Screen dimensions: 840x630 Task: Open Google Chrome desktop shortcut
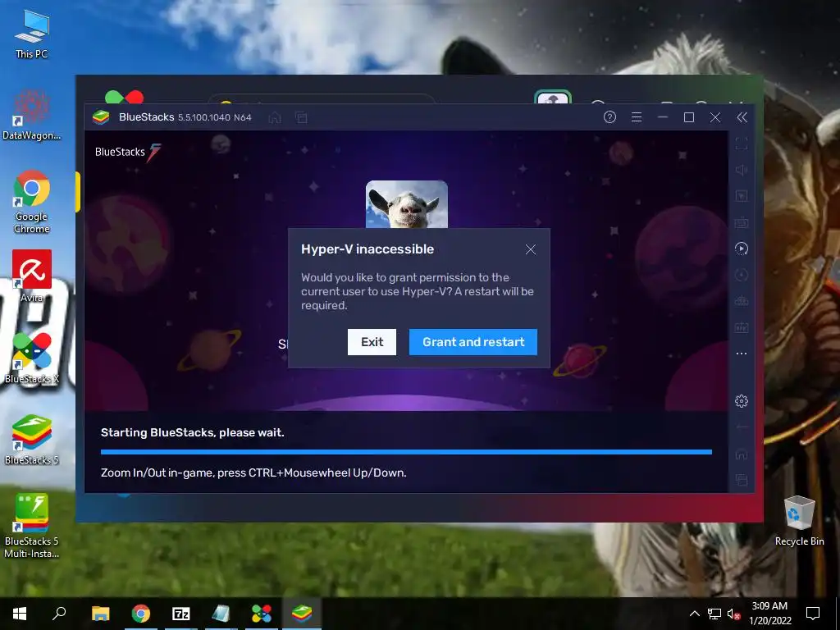click(x=32, y=202)
